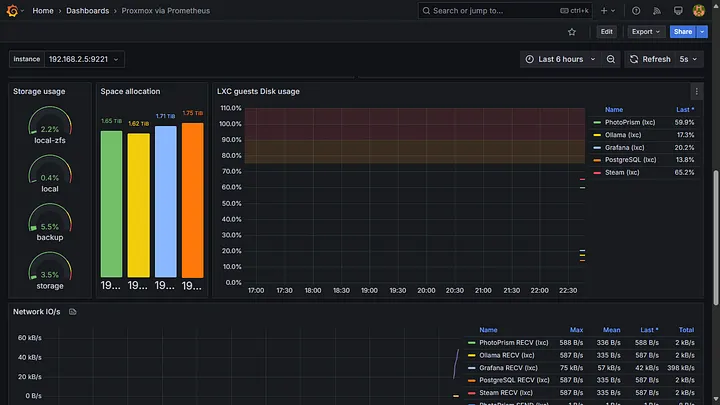The width and height of the screenshot is (720, 405).
Task: Open the user avatar menu
Action: click(698, 11)
